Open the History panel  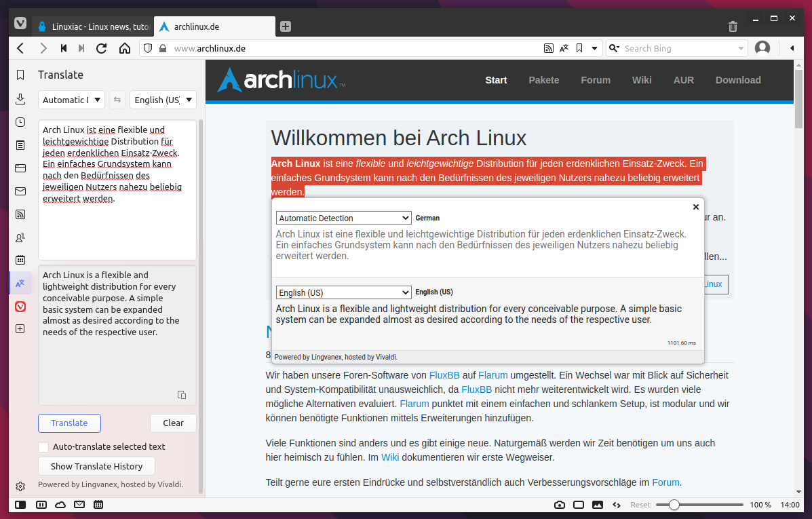point(20,122)
